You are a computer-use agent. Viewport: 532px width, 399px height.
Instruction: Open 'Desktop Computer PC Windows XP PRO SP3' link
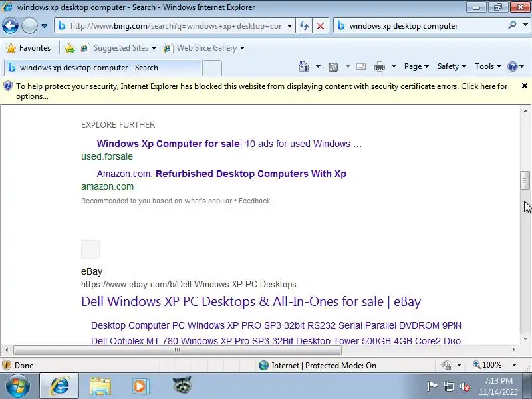[x=276, y=325]
